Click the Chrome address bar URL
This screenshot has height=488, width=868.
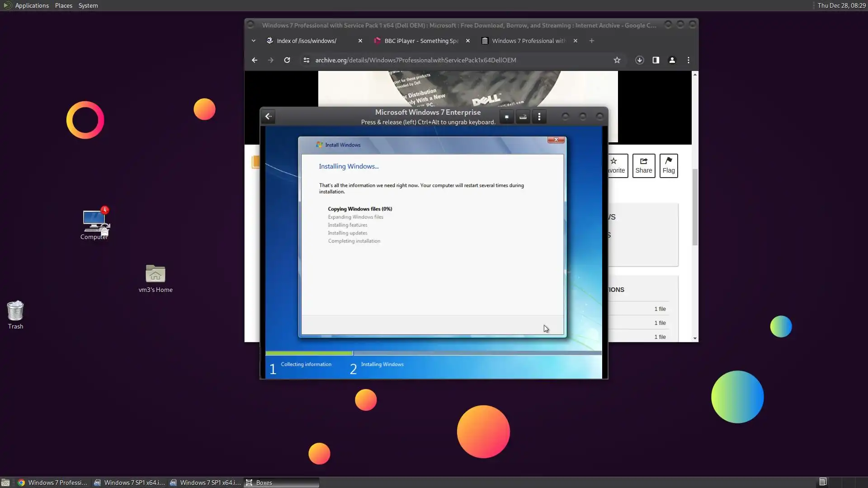pyautogui.click(x=415, y=60)
